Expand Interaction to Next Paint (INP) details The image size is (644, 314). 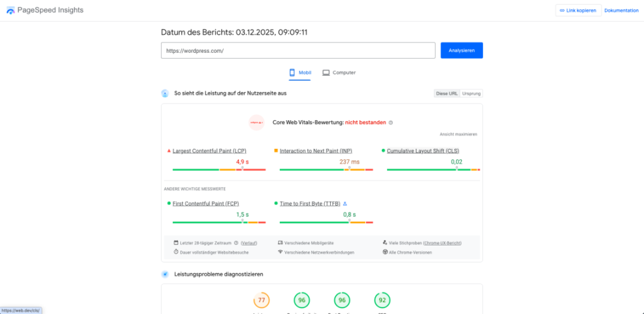point(316,151)
